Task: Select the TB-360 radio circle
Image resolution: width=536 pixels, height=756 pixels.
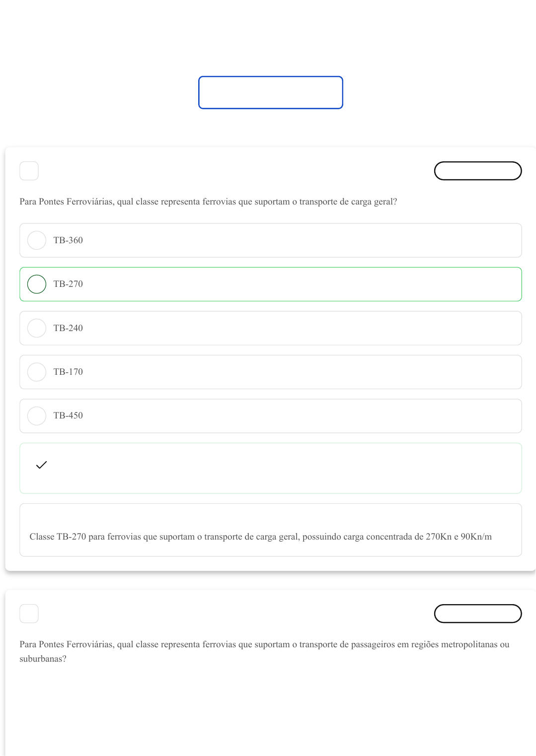Action: [x=37, y=240]
